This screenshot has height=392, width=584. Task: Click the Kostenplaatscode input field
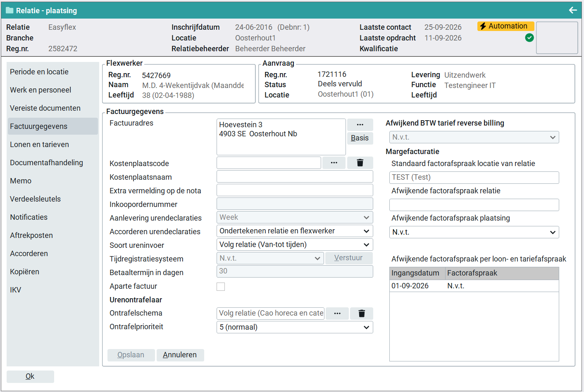tap(269, 163)
